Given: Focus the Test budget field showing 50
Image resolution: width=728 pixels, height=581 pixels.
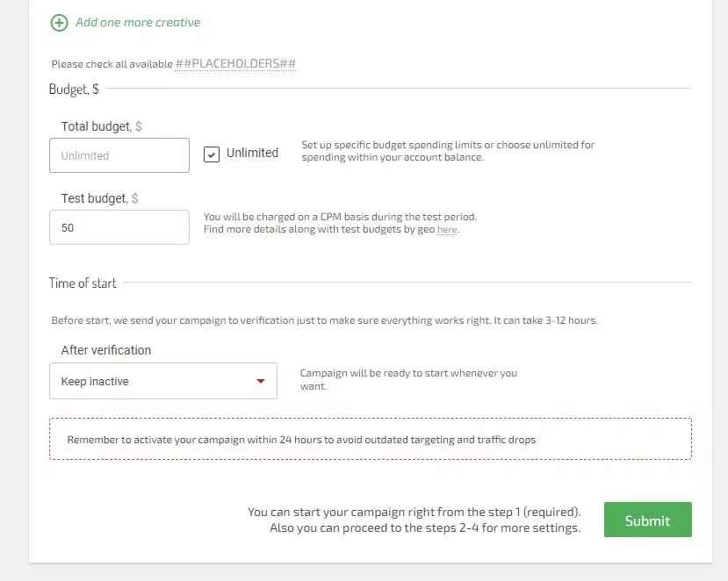Looking at the screenshot, I should tap(119, 227).
